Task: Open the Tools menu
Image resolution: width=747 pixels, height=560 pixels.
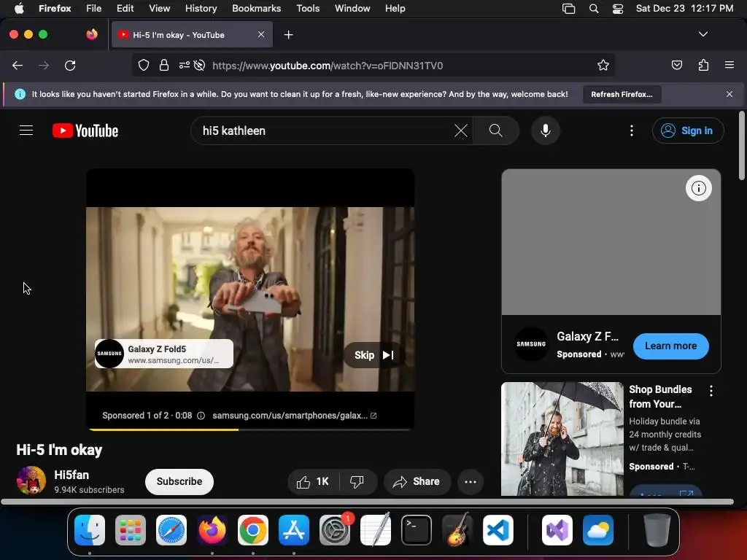Action: pyautogui.click(x=308, y=8)
